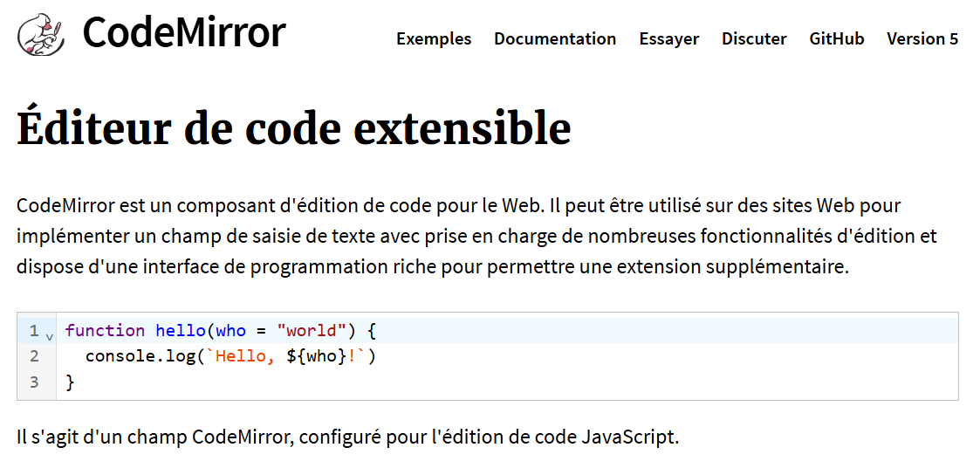980x475 pixels.
Task: Click the CodeMirror logo icon
Action: [41, 34]
